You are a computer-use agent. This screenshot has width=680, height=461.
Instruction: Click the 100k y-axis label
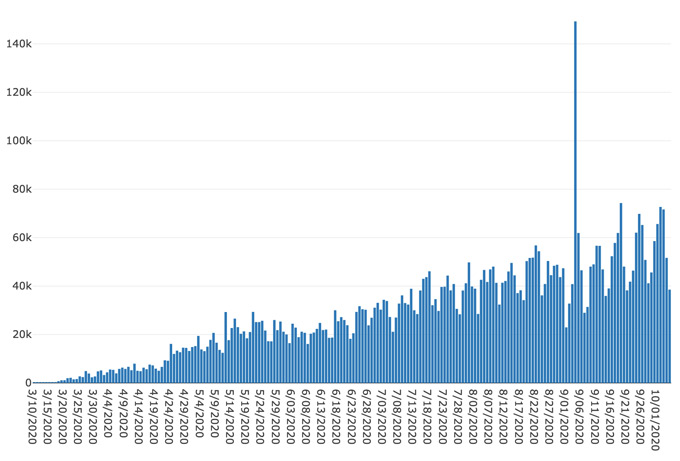click(x=19, y=141)
